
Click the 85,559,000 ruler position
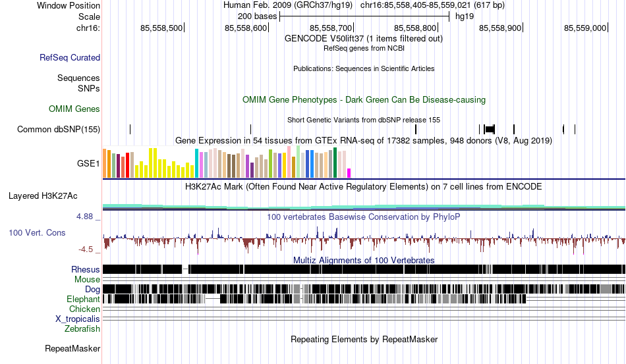click(x=585, y=28)
